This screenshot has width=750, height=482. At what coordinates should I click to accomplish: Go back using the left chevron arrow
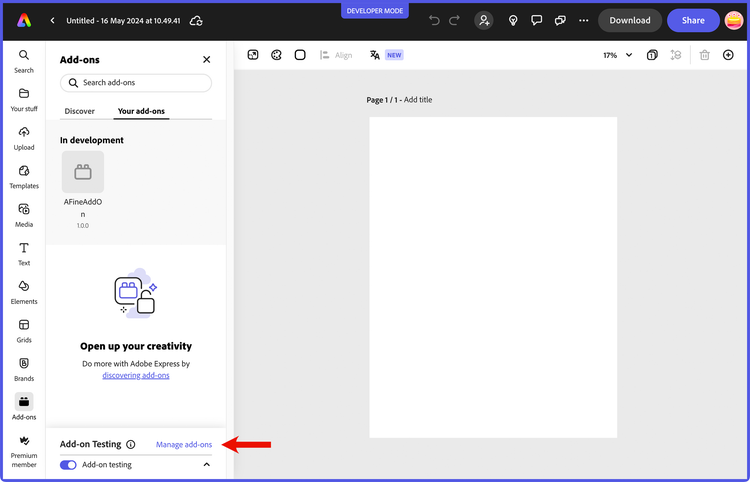53,21
